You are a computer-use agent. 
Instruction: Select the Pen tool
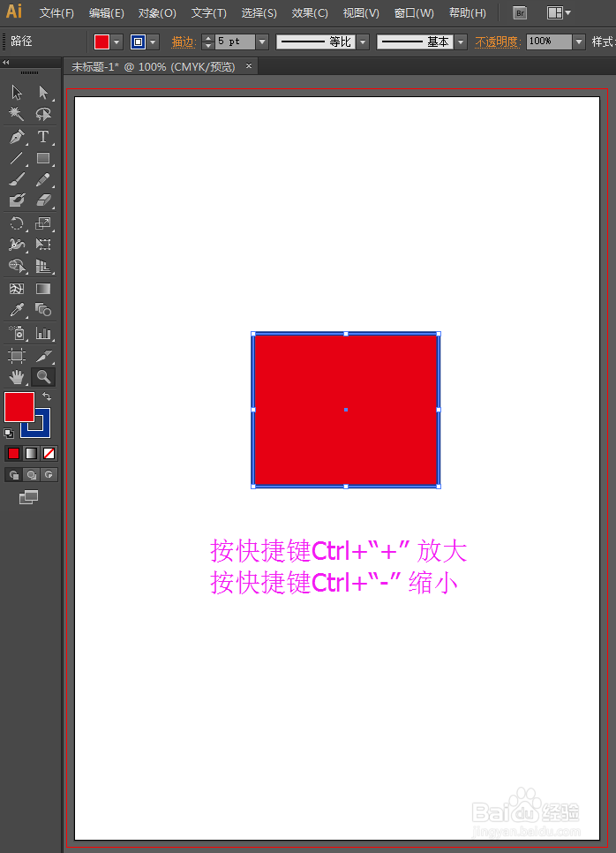click(17, 136)
